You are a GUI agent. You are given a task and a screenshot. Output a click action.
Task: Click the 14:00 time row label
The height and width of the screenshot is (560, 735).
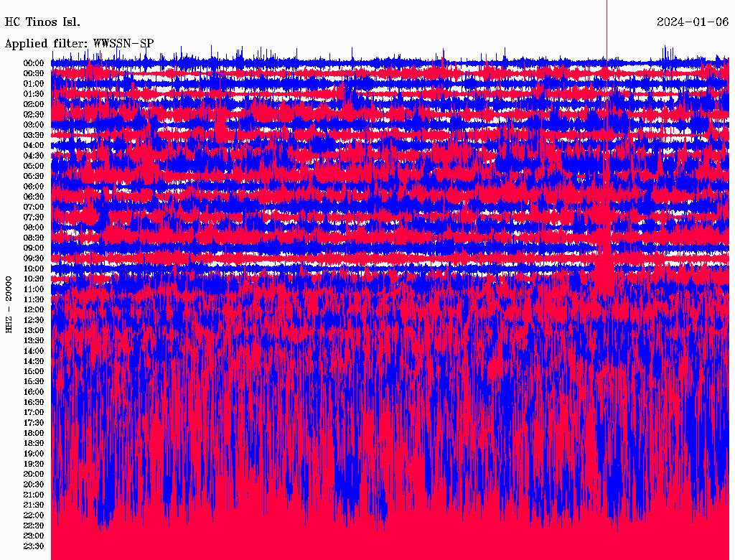[34, 351]
